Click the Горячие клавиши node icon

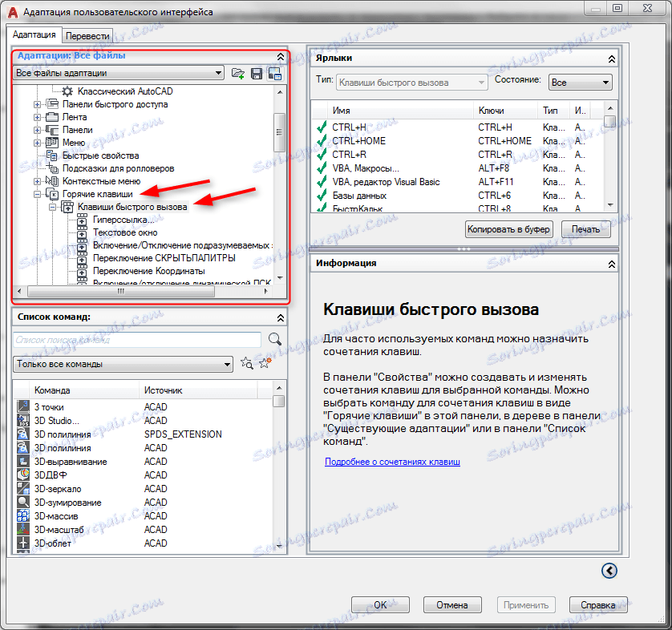pos(52,194)
